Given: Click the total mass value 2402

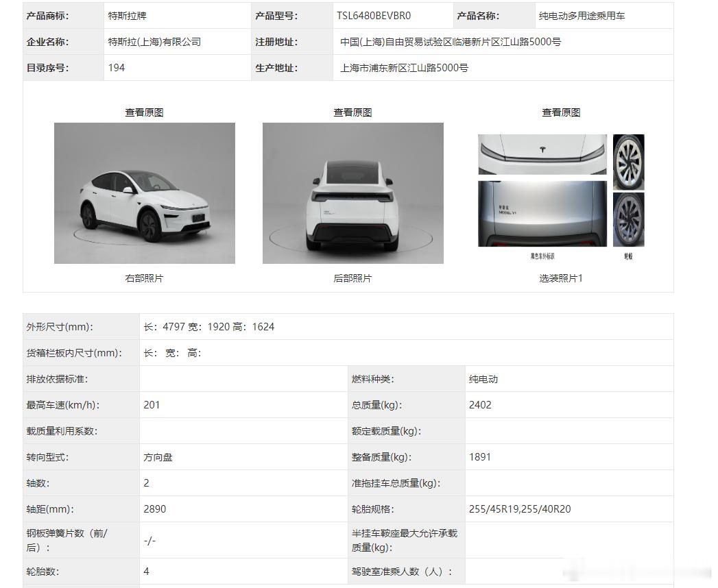Looking at the screenshot, I should point(480,405).
